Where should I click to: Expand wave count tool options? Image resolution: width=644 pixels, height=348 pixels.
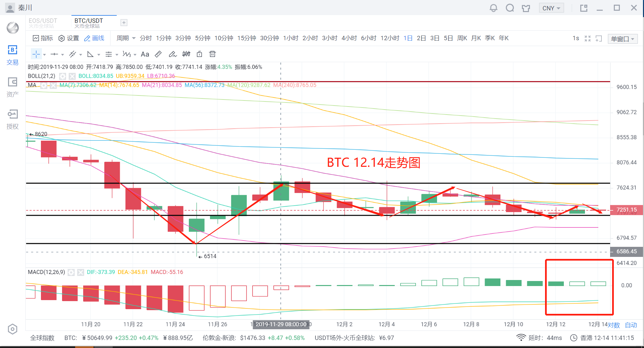pos(135,54)
